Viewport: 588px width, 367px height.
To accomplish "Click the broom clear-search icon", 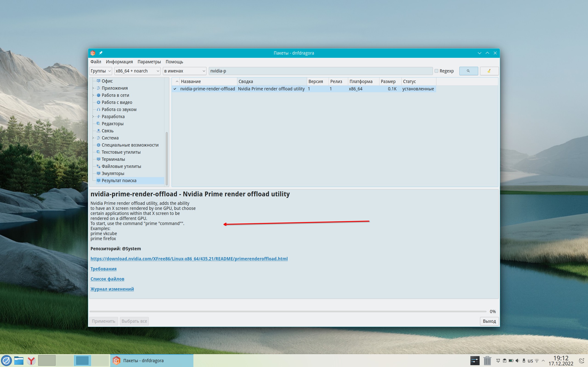I will [489, 71].
